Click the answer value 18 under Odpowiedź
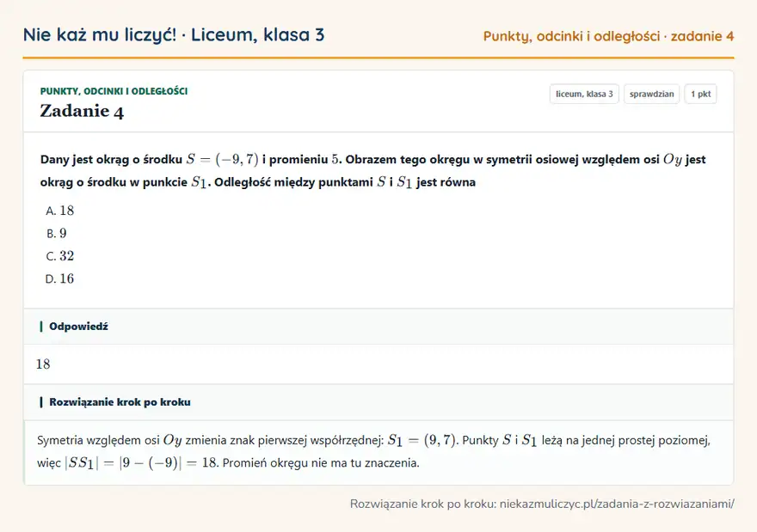 tap(43, 364)
